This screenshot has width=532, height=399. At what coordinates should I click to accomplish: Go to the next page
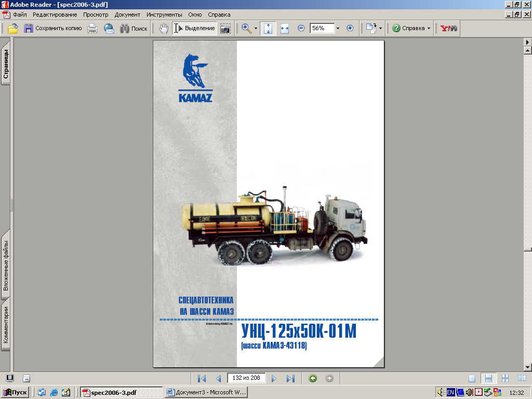point(274,378)
